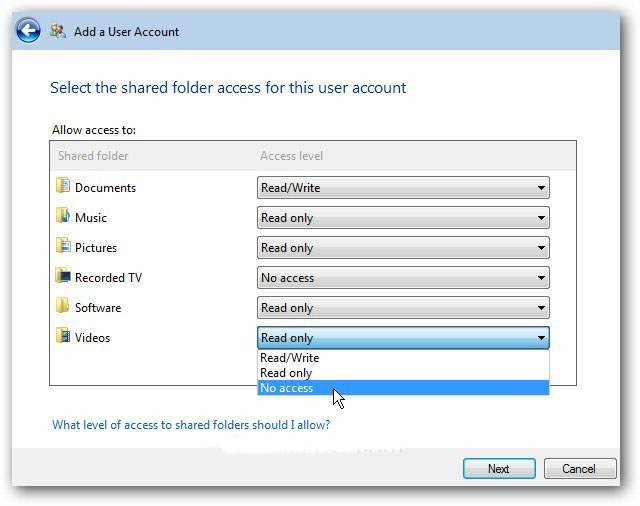This screenshot has width=640, height=506.
Task: Open Recorded TV access level dropdown
Action: (x=403, y=277)
